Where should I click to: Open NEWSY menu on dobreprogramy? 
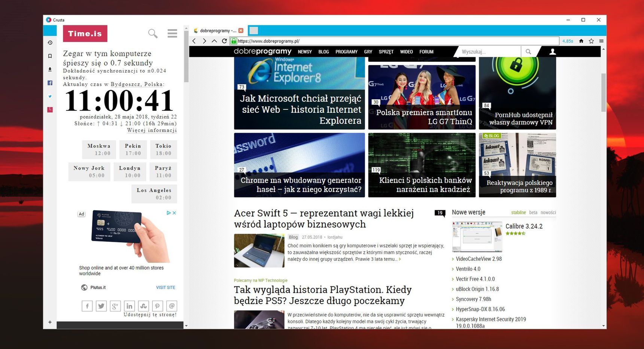(x=305, y=52)
